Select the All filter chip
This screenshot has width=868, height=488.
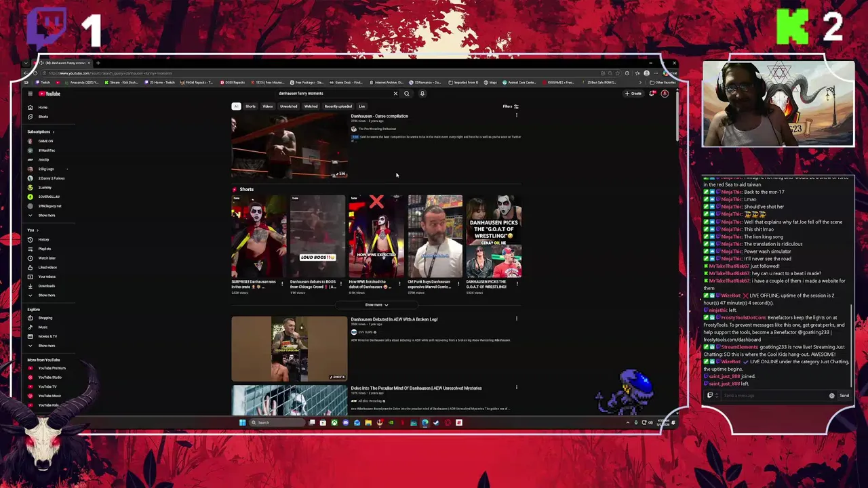[x=236, y=106]
